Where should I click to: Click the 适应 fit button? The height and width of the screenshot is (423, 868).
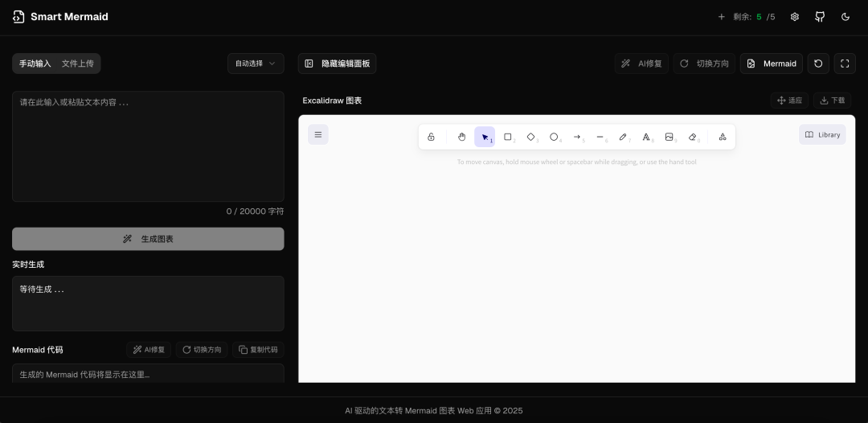789,101
